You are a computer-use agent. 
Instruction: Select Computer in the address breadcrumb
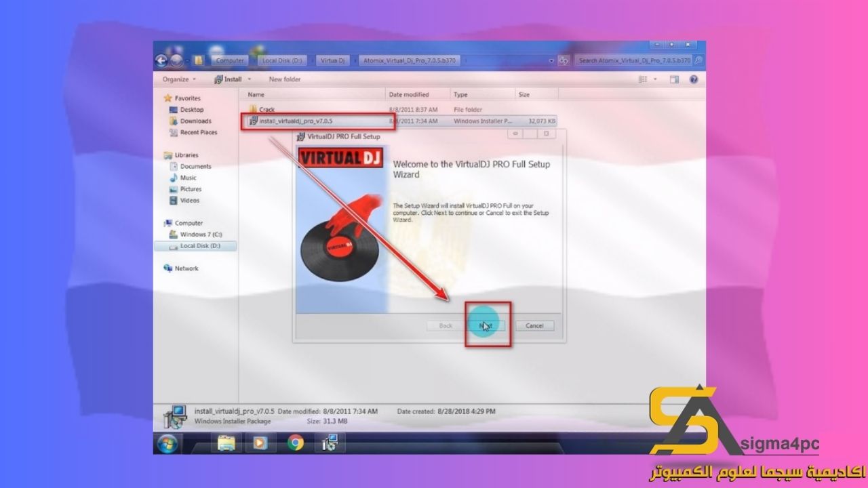coord(230,60)
